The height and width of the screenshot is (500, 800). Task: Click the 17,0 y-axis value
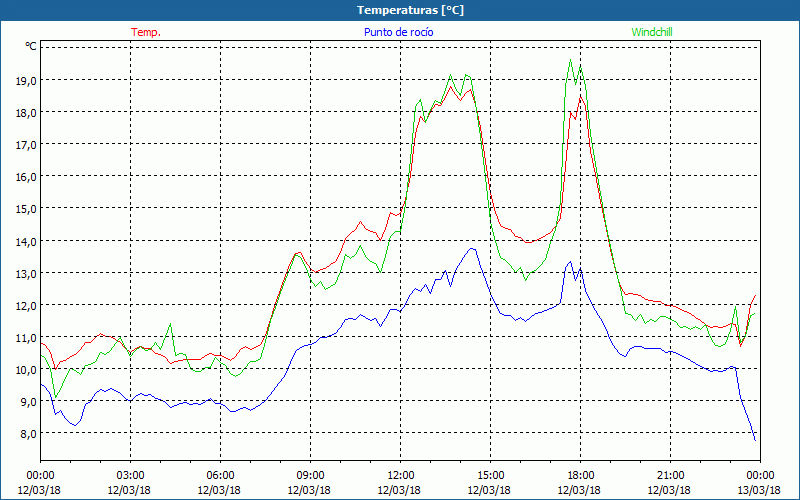(x=26, y=145)
